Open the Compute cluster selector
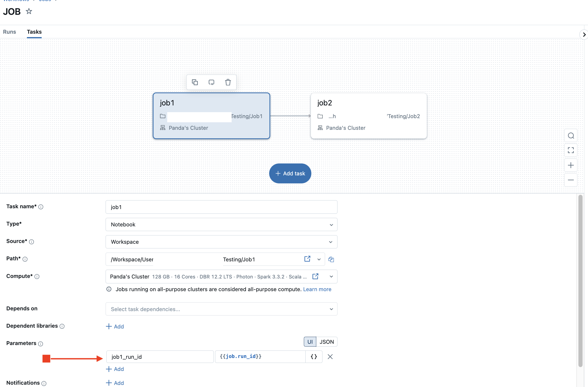Screen dimensions: 588x387 pyautogui.click(x=331, y=276)
